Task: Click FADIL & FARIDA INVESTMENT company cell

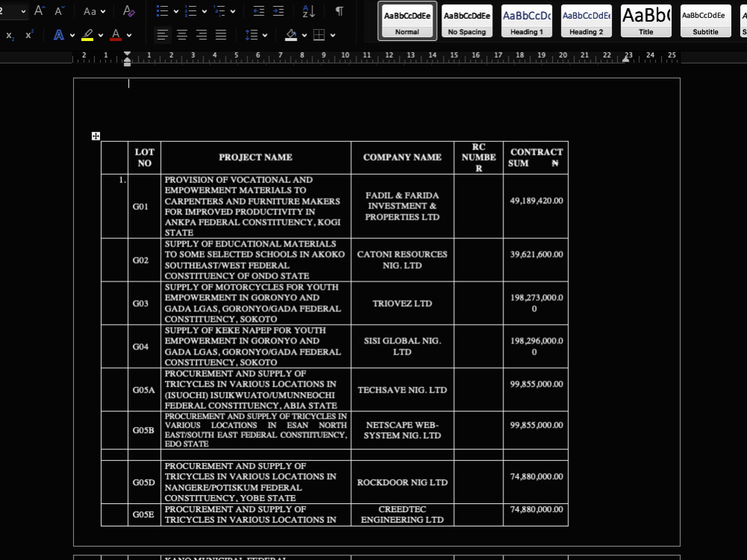Action: [x=403, y=206]
